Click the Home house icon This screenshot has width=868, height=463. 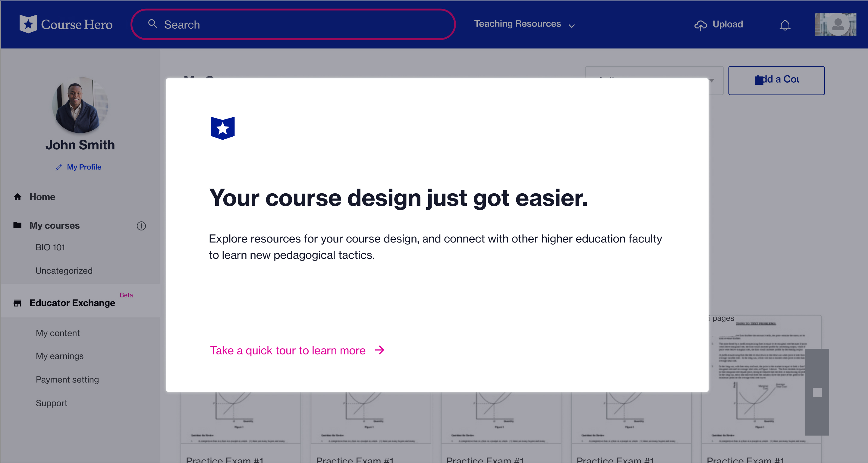(17, 197)
